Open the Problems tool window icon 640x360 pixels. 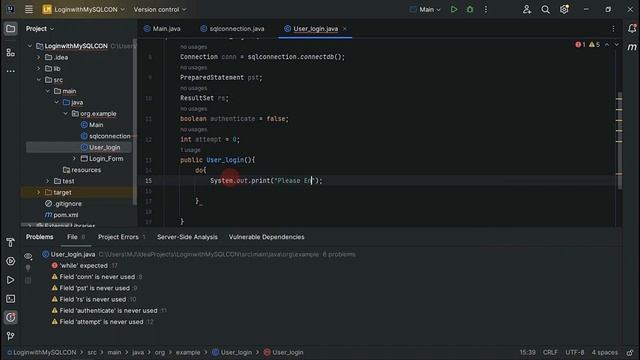pyautogui.click(x=11, y=317)
